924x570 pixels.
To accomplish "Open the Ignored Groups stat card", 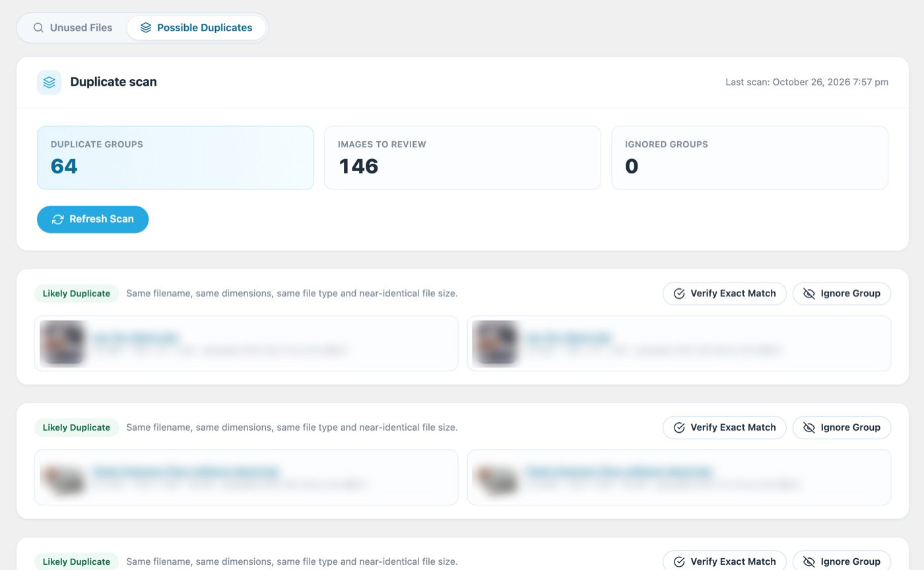I will point(749,158).
